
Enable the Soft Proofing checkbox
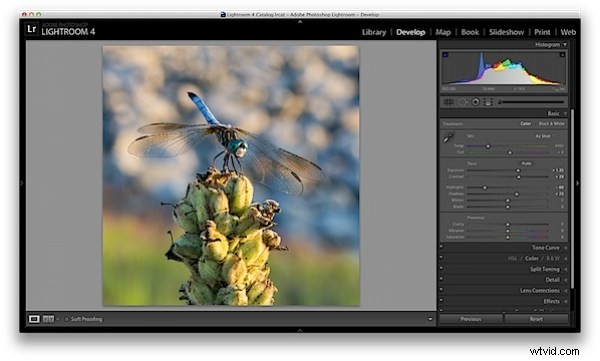[66, 319]
